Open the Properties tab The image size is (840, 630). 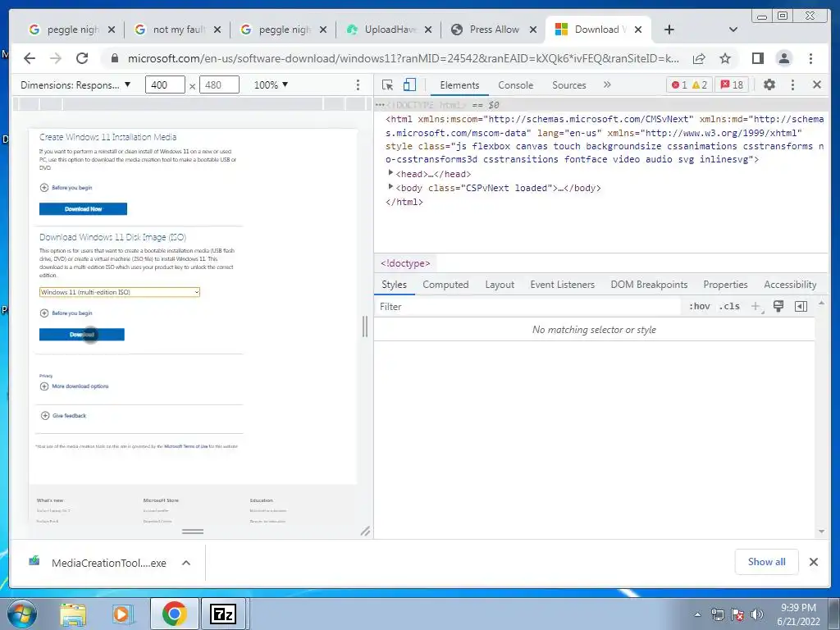pyautogui.click(x=725, y=285)
